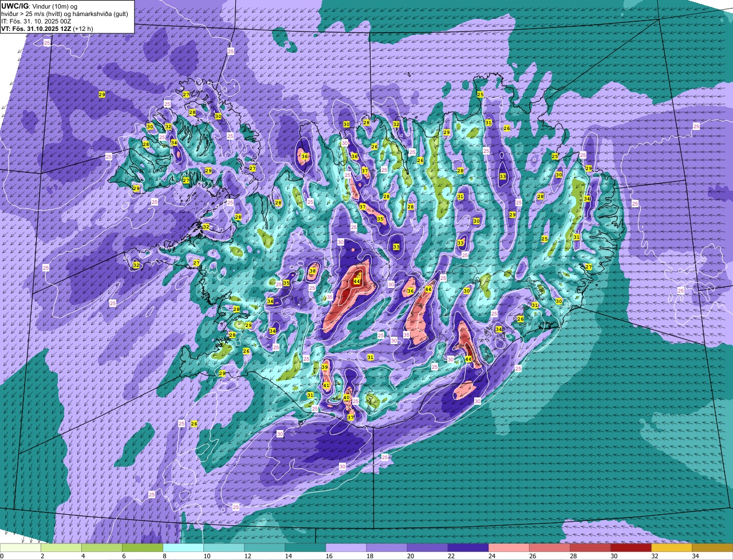The width and height of the screenshot is (733, 560).
Task: Select the 6–8 m/s olive green legend swatch
Action: coord(143,547)
